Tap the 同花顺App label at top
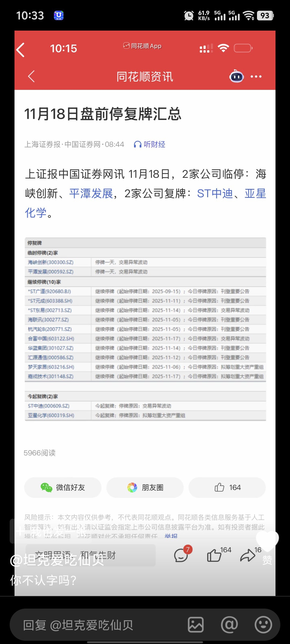290x644 pixels. (142, 46)
